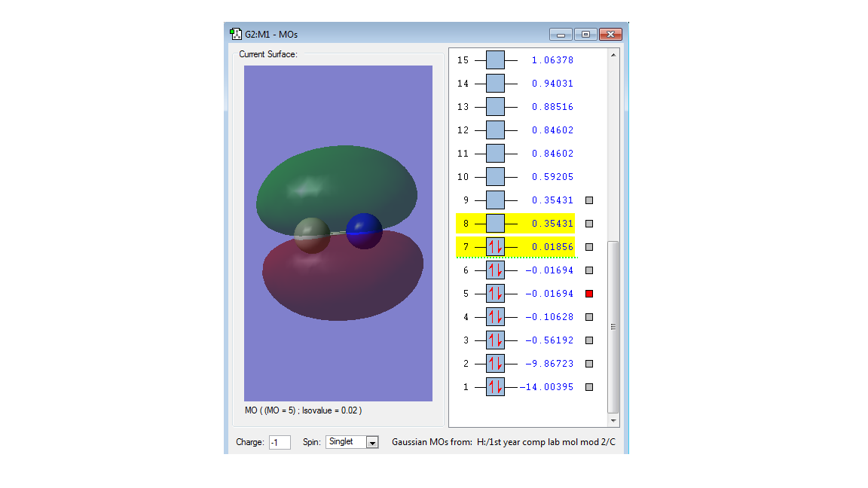This screenshot has height=488, width=868.
Task: Select orbital 10 occupancy box
Action: 495,176
